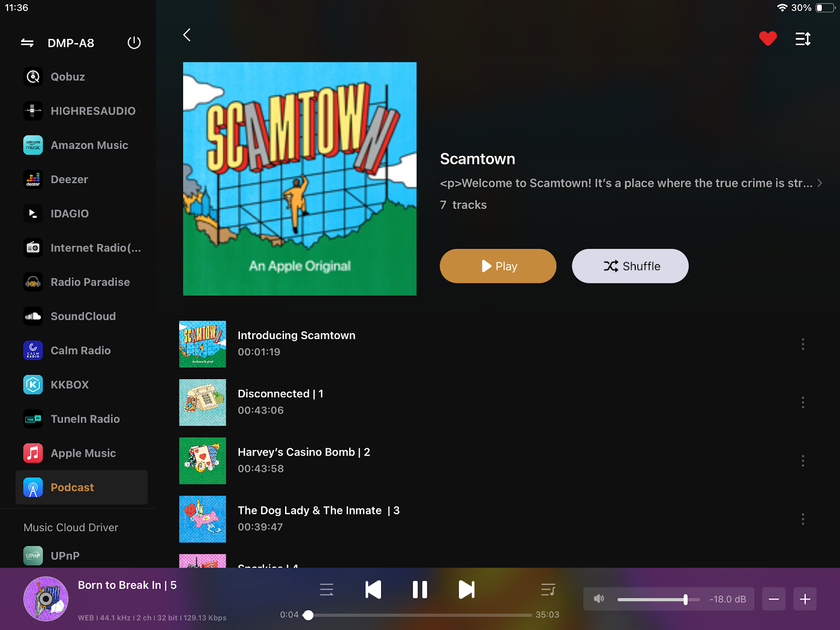This screenshot has width=840, height=630.
Task: Open the Calm Radio icon
Action: pyautogui.click(x=33, y=350)
